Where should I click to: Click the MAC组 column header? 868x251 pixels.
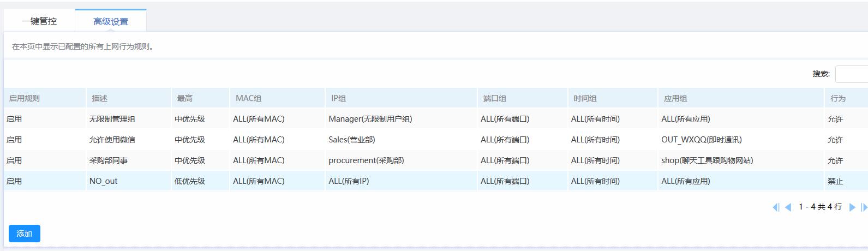249,98
